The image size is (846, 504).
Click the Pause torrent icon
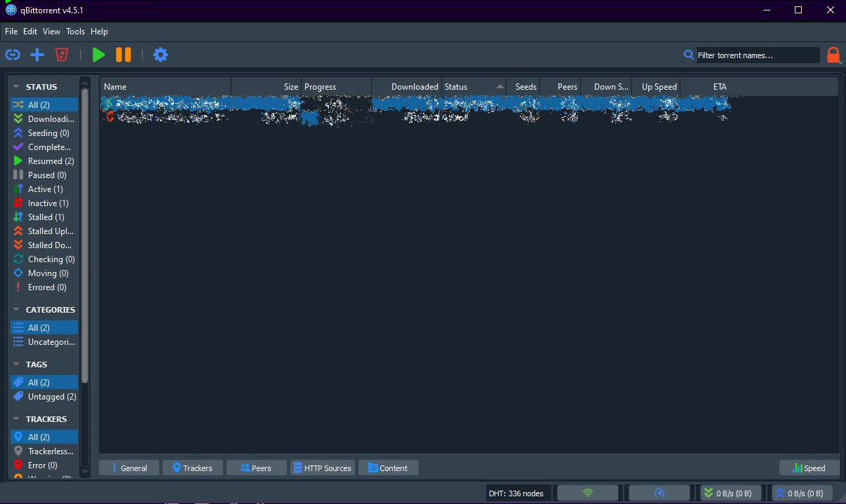tap(123, 54)
